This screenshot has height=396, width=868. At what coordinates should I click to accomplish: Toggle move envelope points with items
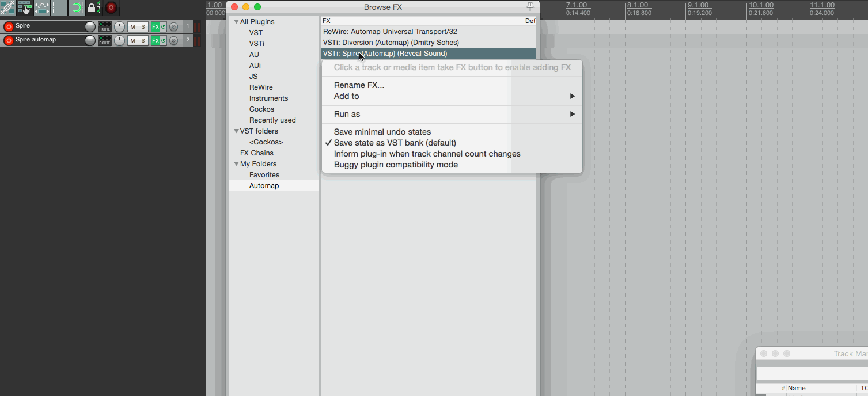42,7
